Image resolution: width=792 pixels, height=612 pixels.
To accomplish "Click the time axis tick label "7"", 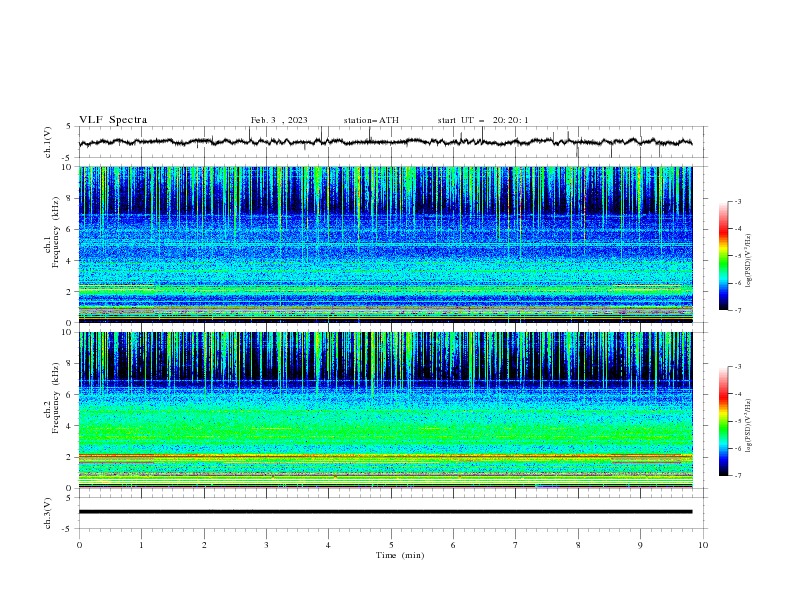I will click(516, 545).
